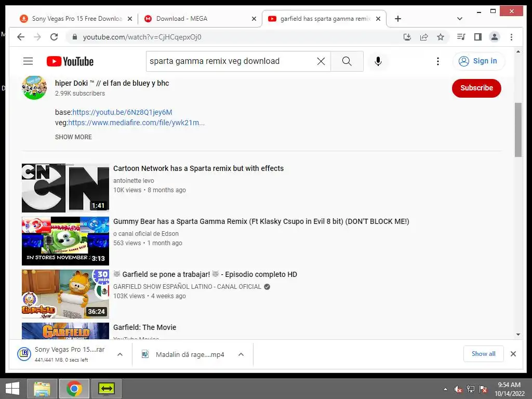View site info via the padlock icon

coord(75,37)
